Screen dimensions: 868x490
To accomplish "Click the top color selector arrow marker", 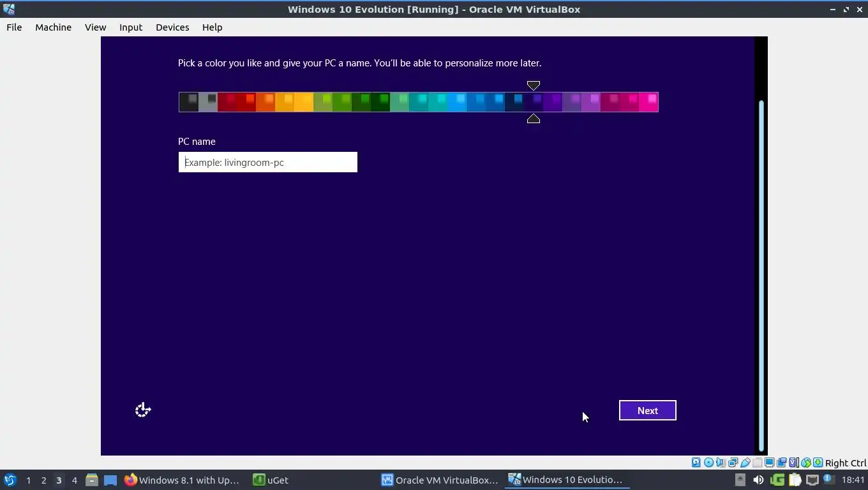I will 534,85.
